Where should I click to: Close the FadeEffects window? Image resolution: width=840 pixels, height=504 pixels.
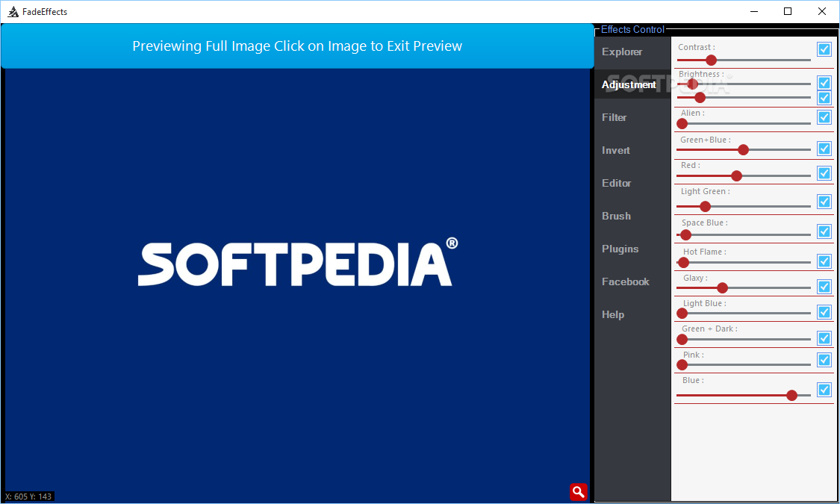[x=822, y=11]
